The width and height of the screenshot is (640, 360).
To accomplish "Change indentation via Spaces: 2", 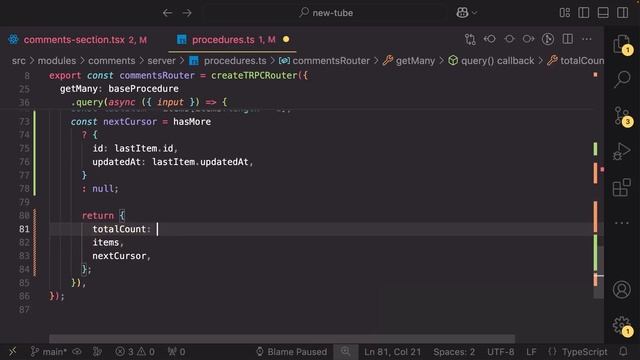I will tap(454, 351).
